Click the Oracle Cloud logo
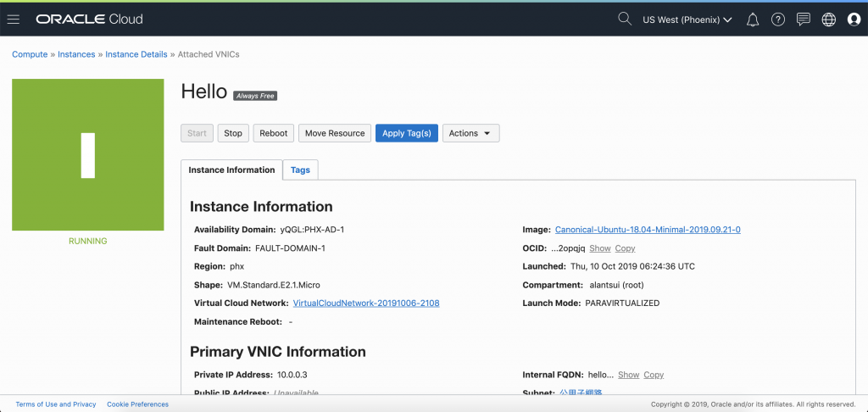 [89, 19]
